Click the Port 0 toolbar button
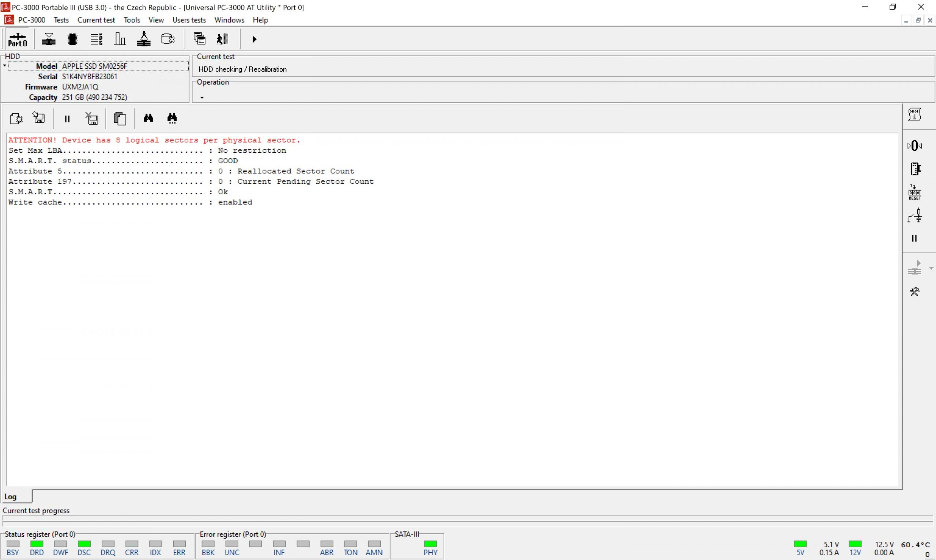 coord(18,39)
